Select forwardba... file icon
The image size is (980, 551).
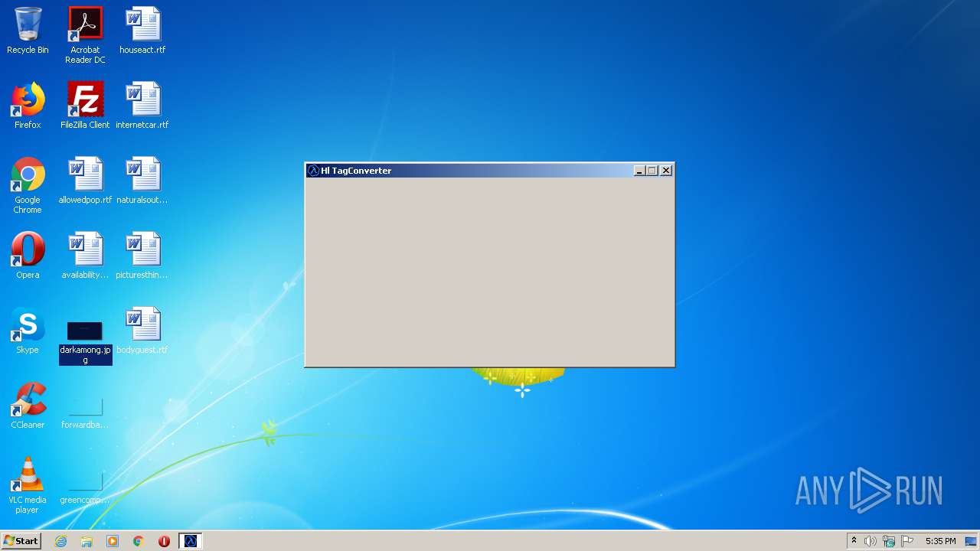[85, 412]
